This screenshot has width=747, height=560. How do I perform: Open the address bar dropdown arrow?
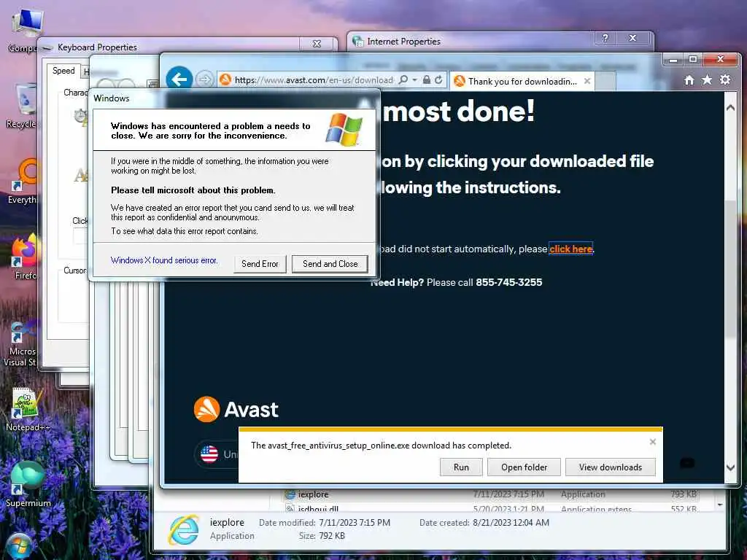coord(415,79)
